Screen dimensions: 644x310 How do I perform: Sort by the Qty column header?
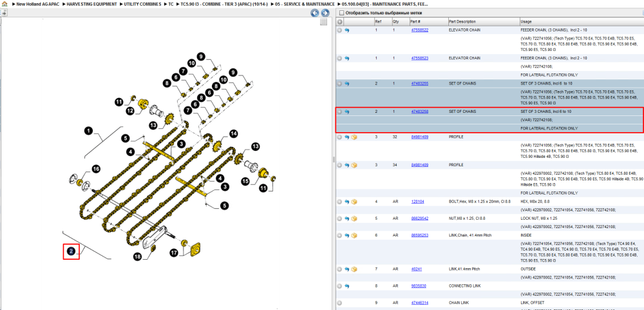pos(395,22)
